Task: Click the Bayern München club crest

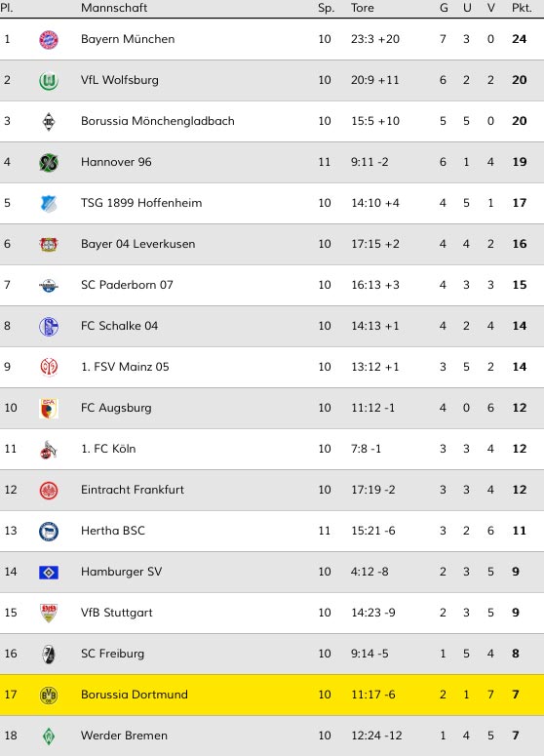Action: pos(49,40)
